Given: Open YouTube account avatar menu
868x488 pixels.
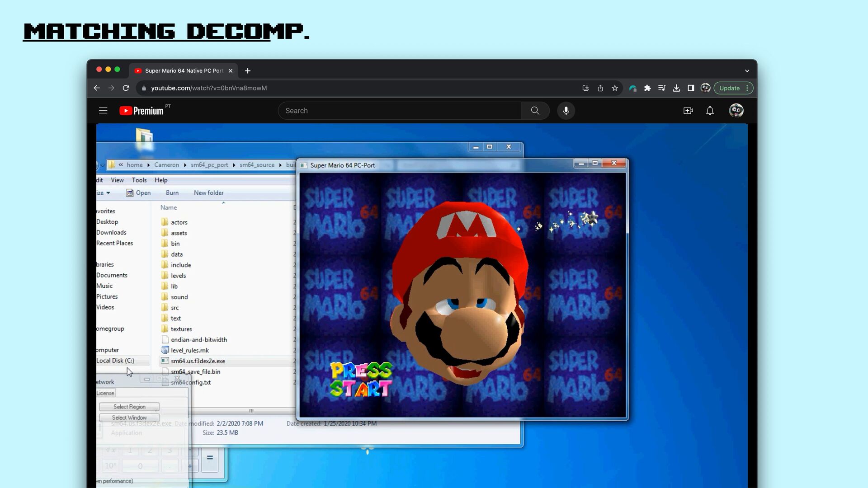Looking at the screenshot, I should pos(736,111).
